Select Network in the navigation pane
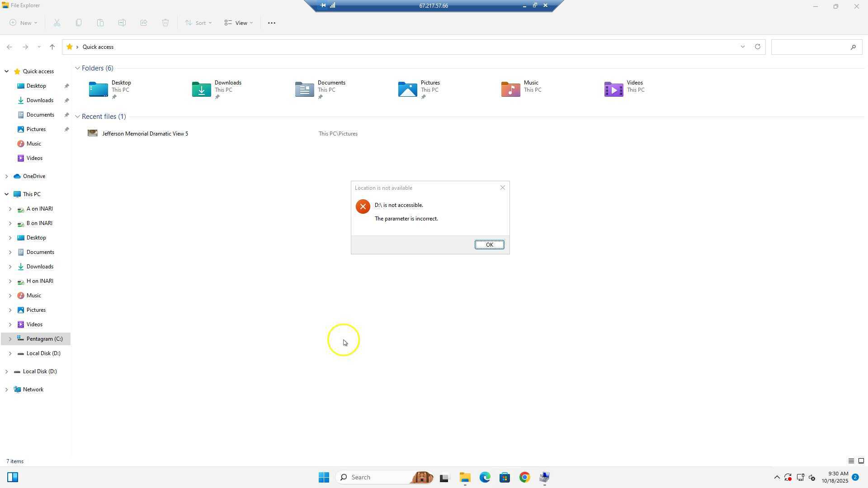 [33, 389]
